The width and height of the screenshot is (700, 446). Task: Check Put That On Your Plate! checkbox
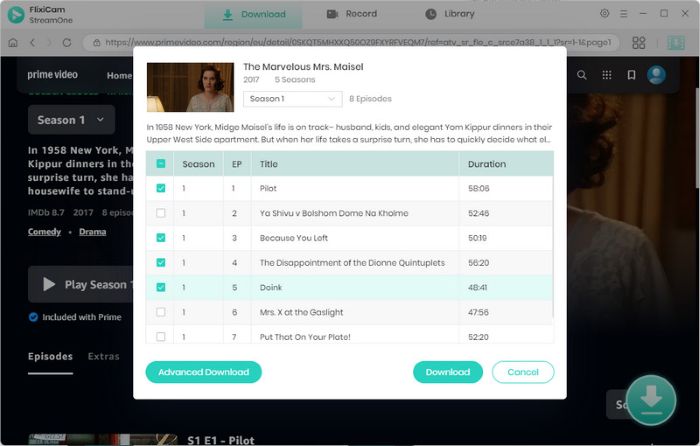point(161,337)
